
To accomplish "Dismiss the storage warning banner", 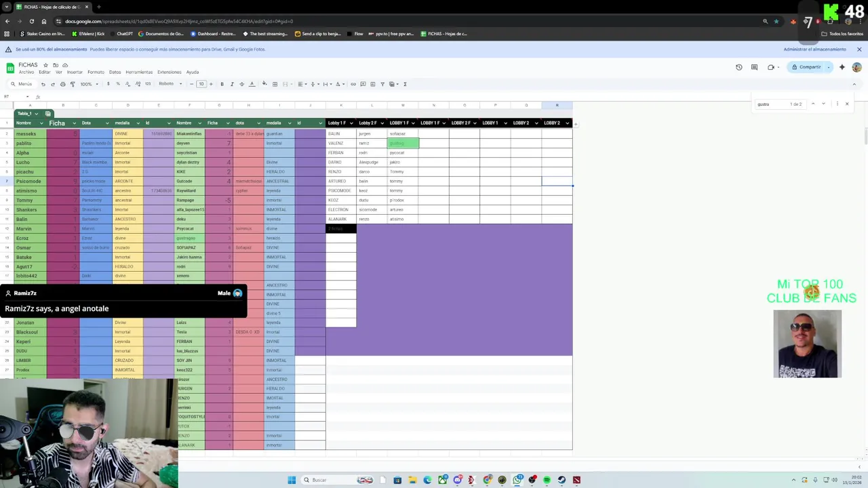I will pos(859,49).
